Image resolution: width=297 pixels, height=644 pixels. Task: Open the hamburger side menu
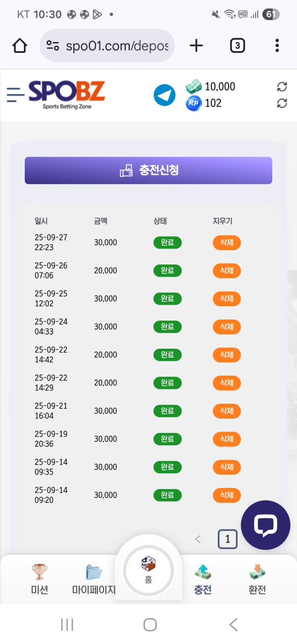point(15,95)
